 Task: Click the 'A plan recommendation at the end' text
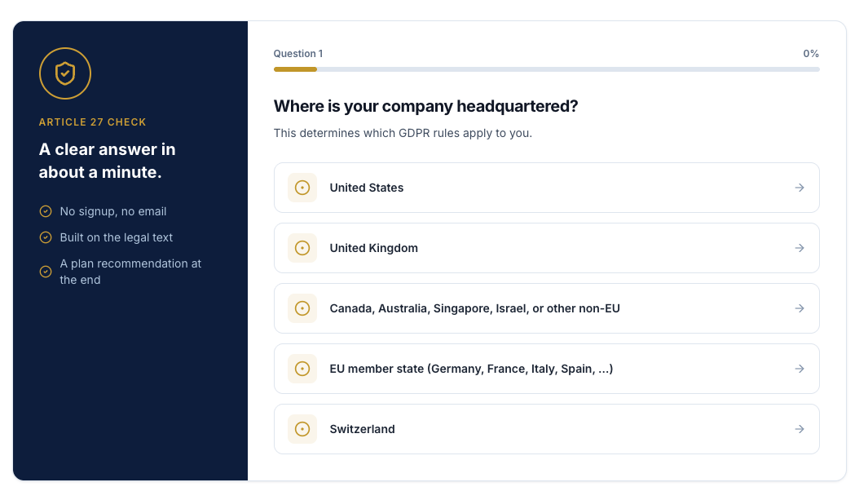point(130,272)
